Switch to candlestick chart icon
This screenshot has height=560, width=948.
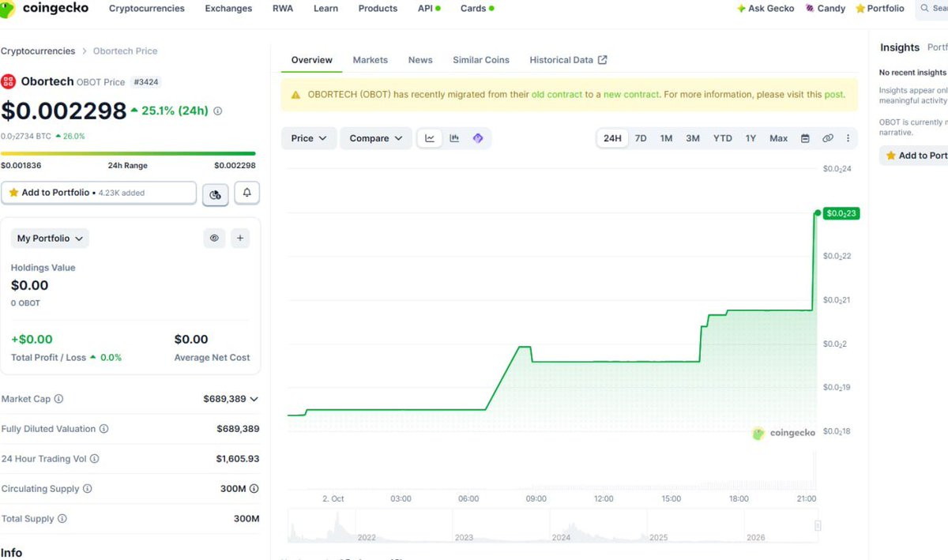454,138
